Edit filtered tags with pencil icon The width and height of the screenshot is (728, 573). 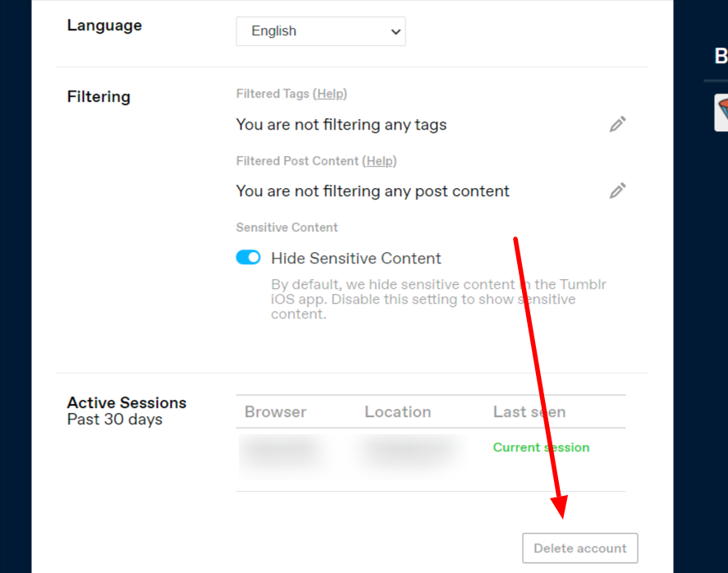pyautogui.click(x=617, y=124)
